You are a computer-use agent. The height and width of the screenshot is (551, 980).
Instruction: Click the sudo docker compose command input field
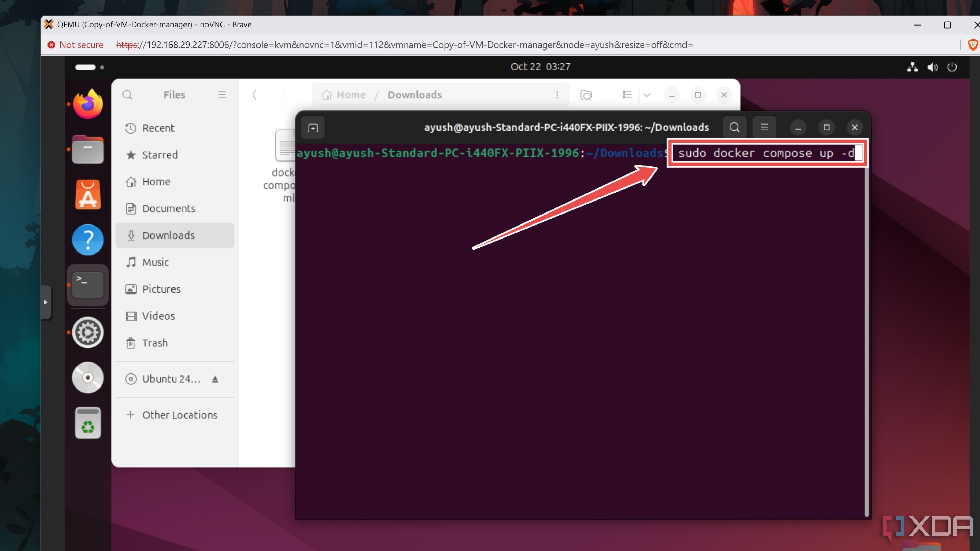[x=767, y=153]
